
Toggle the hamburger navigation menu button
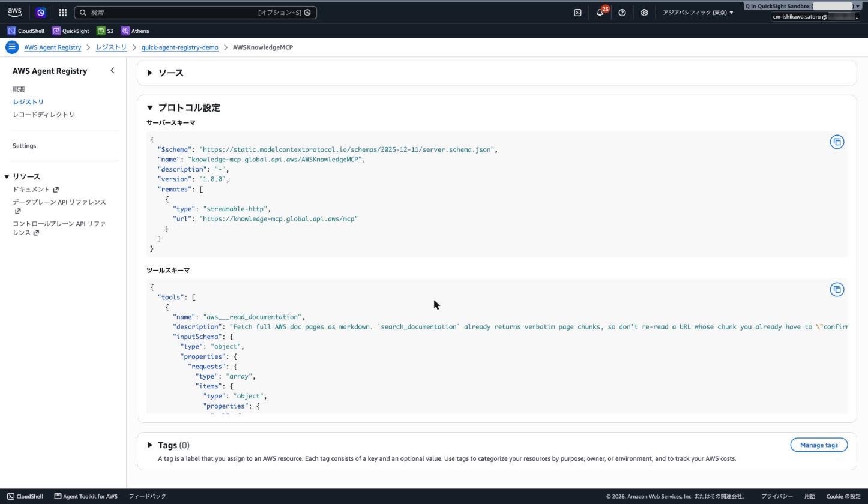coord(11,47)
